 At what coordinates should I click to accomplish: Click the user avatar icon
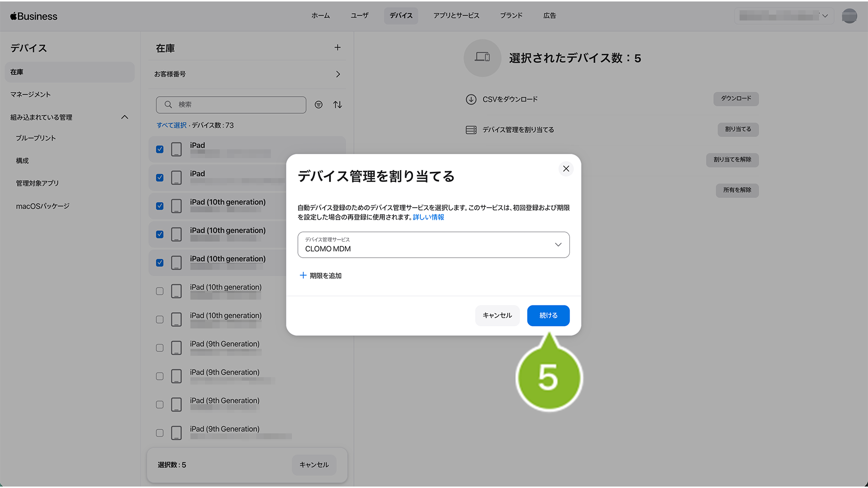pos(849,16)
